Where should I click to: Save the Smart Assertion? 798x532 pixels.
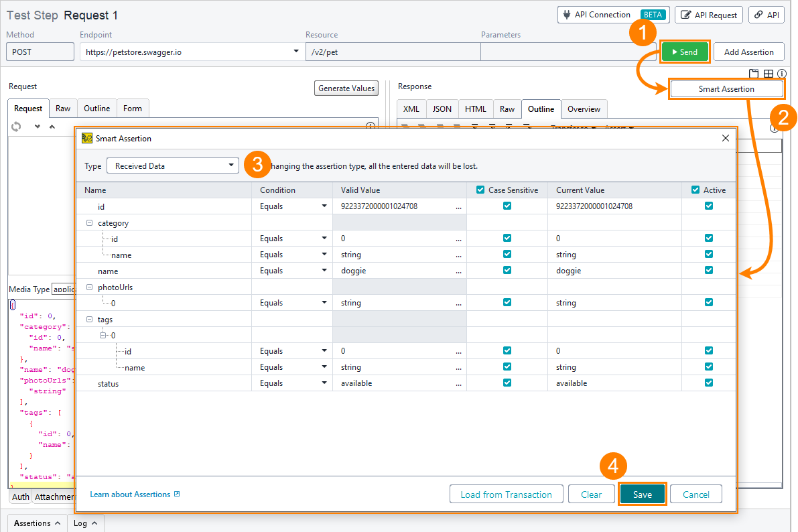(x=643, y=494)
